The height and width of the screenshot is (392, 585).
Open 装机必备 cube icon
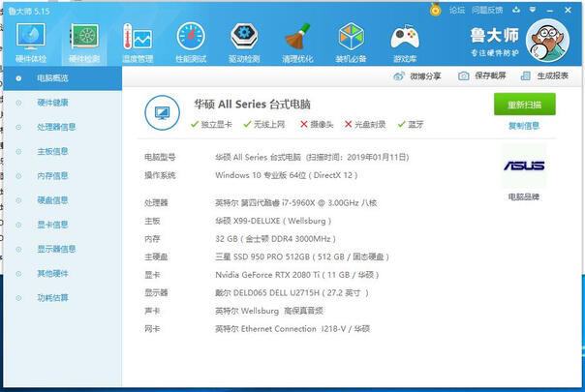tap(351, 40)
